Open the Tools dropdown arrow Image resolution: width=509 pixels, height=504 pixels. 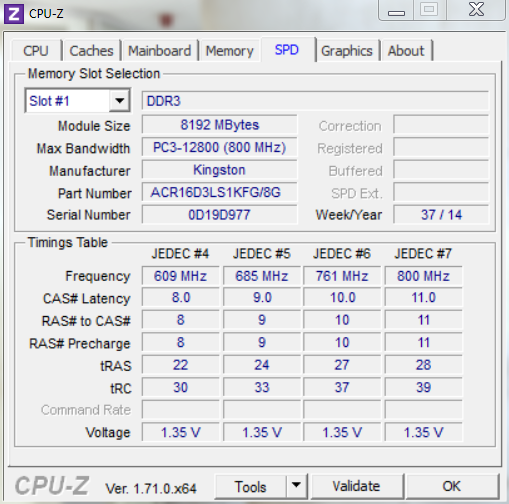[296, 486]
